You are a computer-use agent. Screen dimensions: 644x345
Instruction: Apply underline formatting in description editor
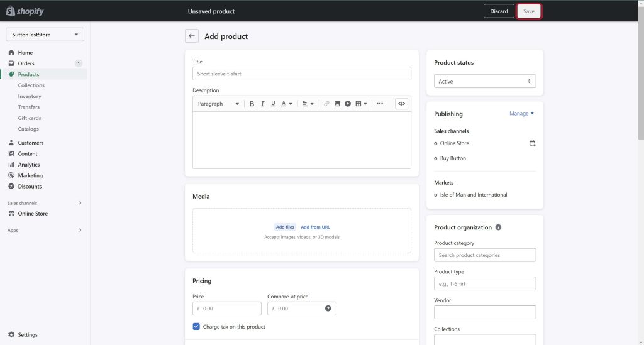tap(273, 104)
